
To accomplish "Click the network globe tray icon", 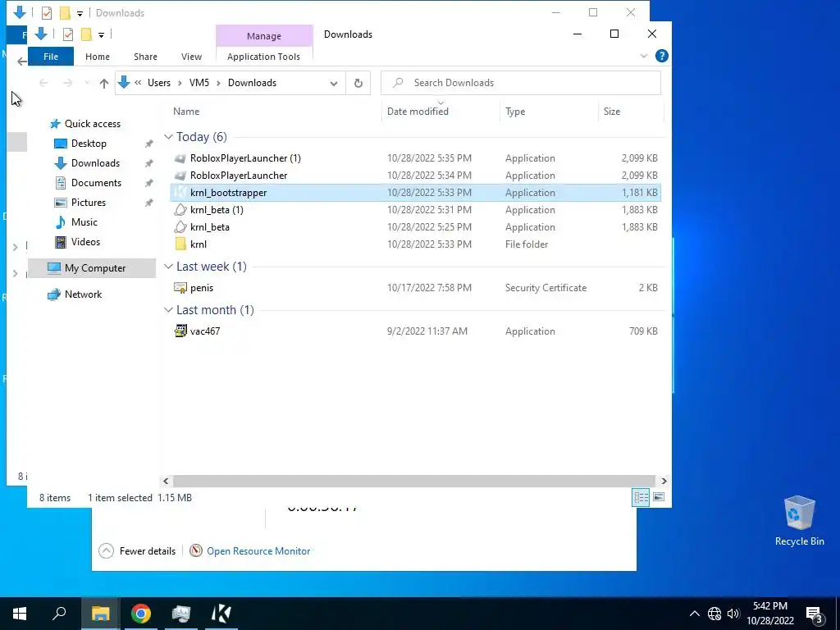I will [x=714, y=614].
